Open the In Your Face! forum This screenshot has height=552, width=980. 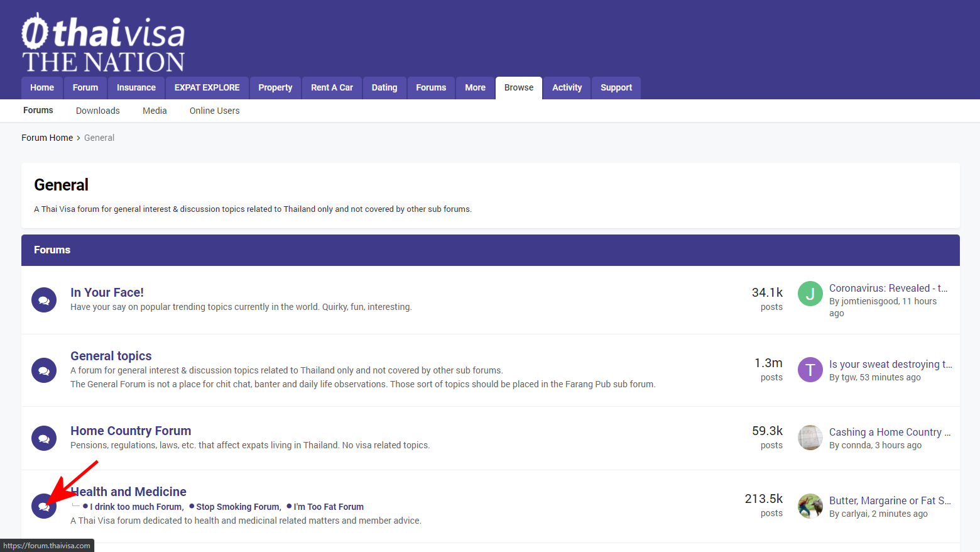[x=107, y=292]
